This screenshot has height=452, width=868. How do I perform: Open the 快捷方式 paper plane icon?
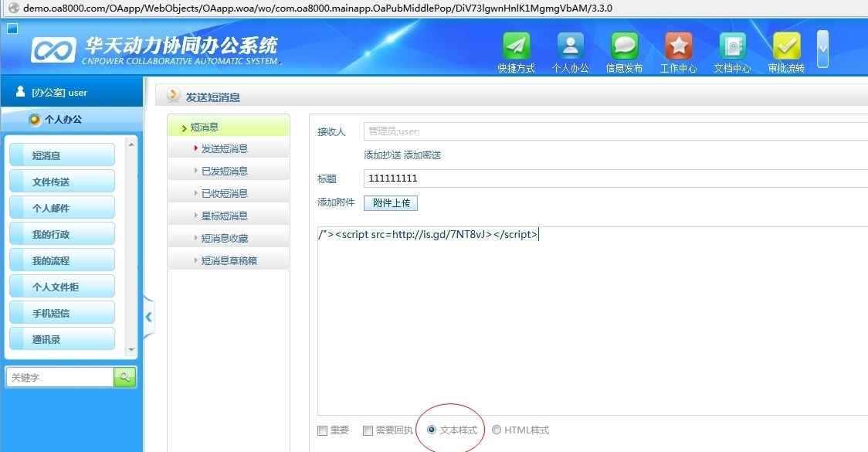tap(516, 46)
